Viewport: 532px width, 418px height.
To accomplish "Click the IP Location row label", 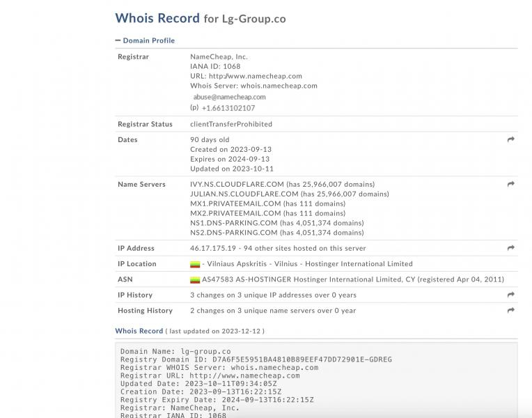I will click(x=137, y=264).
